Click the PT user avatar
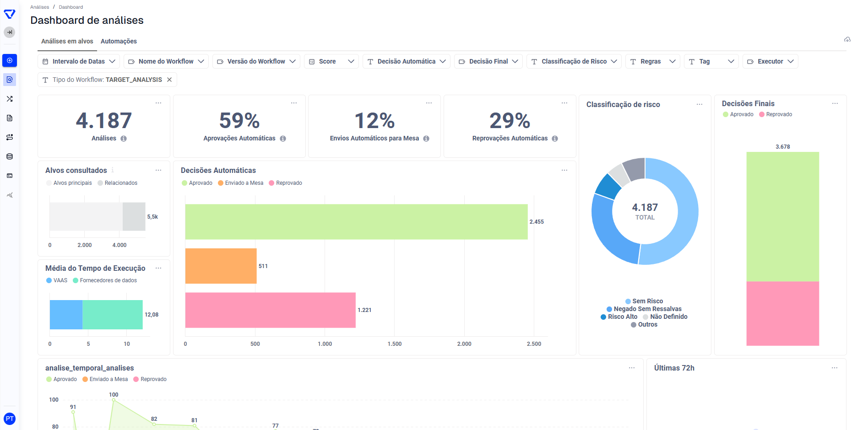The height and width of the screenshot is (430, 868). tap(10, 419)
